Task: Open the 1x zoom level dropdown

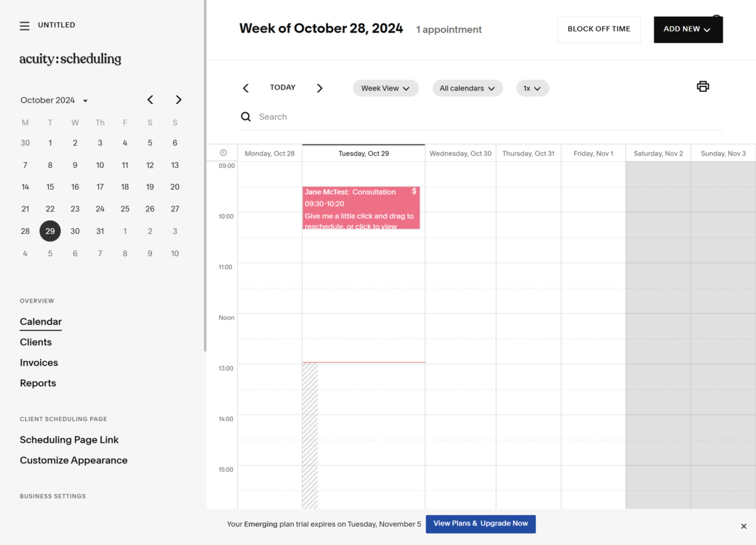Action: tap(532, 88)
